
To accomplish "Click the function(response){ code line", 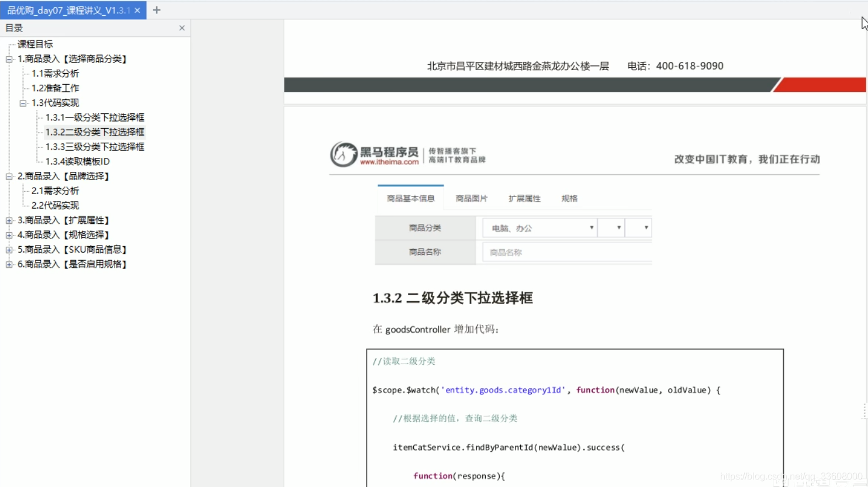I will click(459, 476).
